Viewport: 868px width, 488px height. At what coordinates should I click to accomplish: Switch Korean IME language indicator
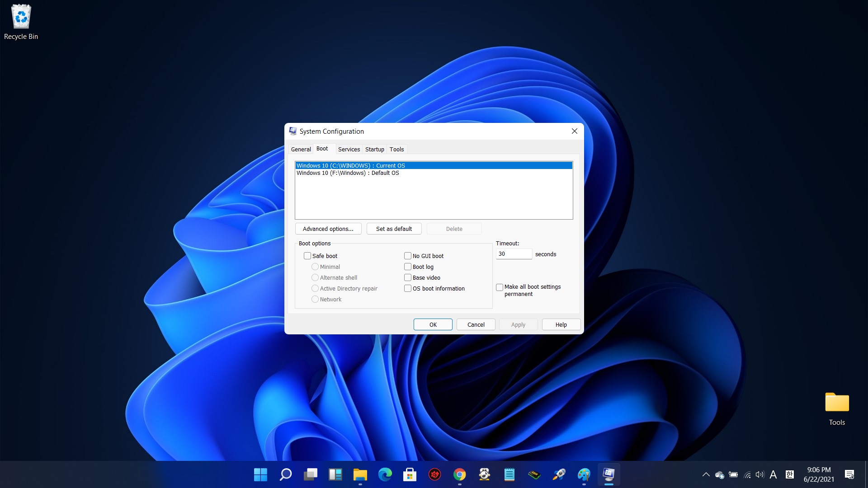tap(790, 474)
